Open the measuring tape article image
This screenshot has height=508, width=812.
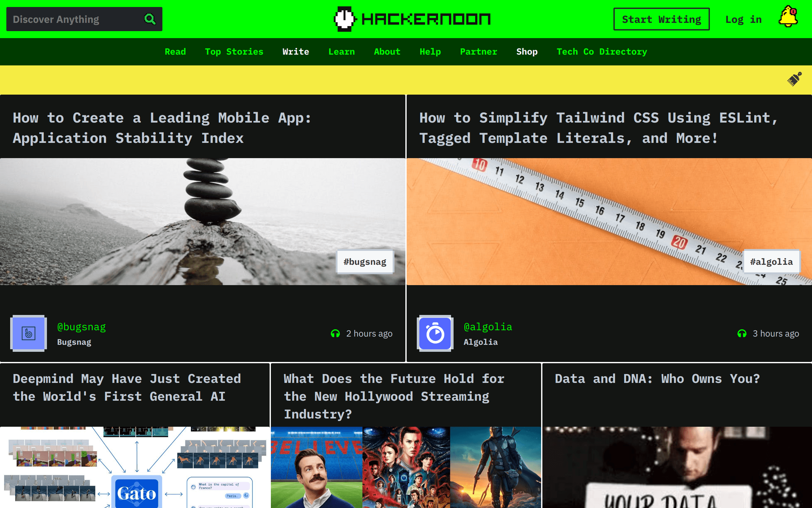[x=609, y=222]
